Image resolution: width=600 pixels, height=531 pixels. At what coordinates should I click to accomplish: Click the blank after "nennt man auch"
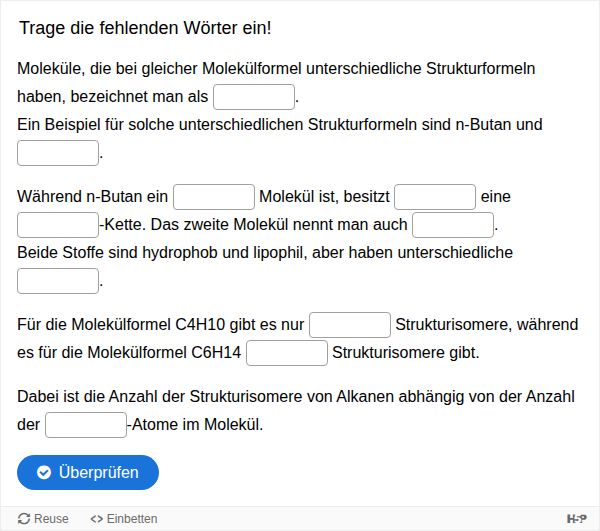click(453, 225)
